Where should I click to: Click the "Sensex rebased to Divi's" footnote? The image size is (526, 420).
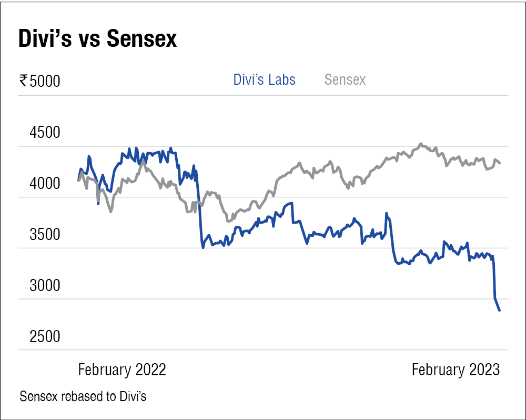tap(83, 396)
